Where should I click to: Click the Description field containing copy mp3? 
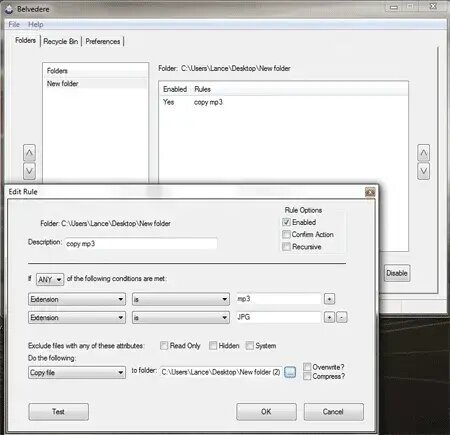141,243
